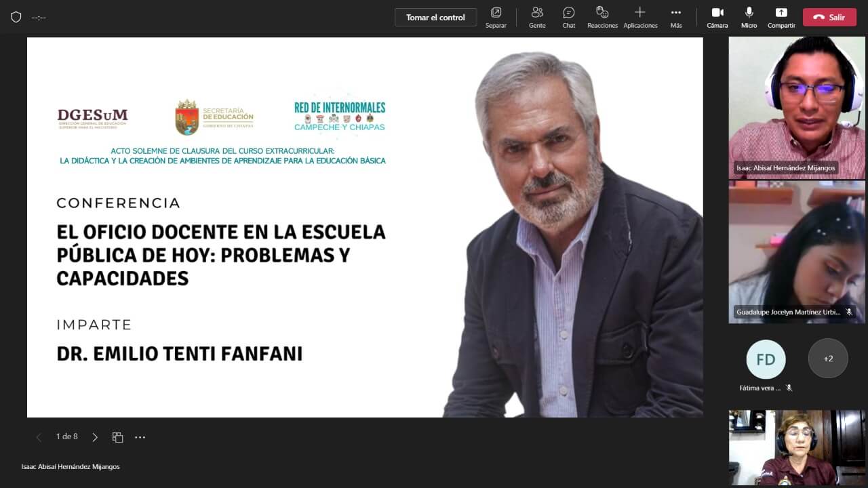The width and height of the screenshot is (868, 488).
Task: Go to the next slide
Action: coord(95,437)
